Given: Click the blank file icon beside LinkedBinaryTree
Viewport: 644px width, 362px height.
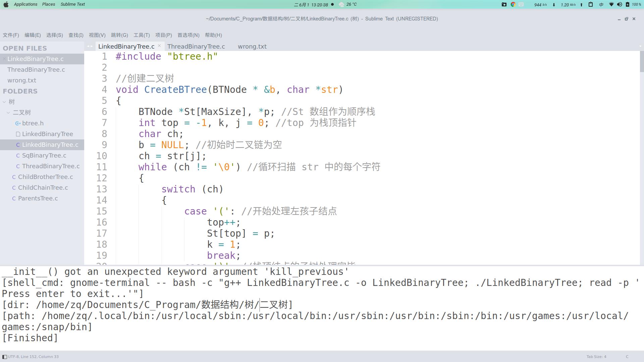Looking at the screenshot, I should coord(18,134).
